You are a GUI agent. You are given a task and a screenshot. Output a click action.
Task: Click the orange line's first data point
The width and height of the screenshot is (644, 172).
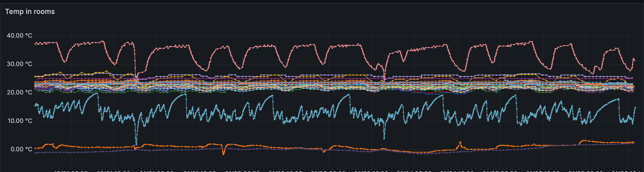click(x=35, y=149)
